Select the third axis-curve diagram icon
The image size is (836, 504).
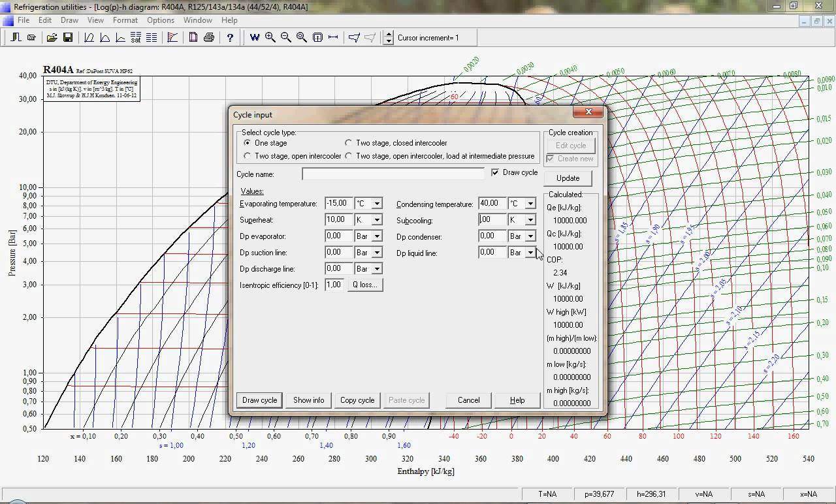tap(120, 38)
